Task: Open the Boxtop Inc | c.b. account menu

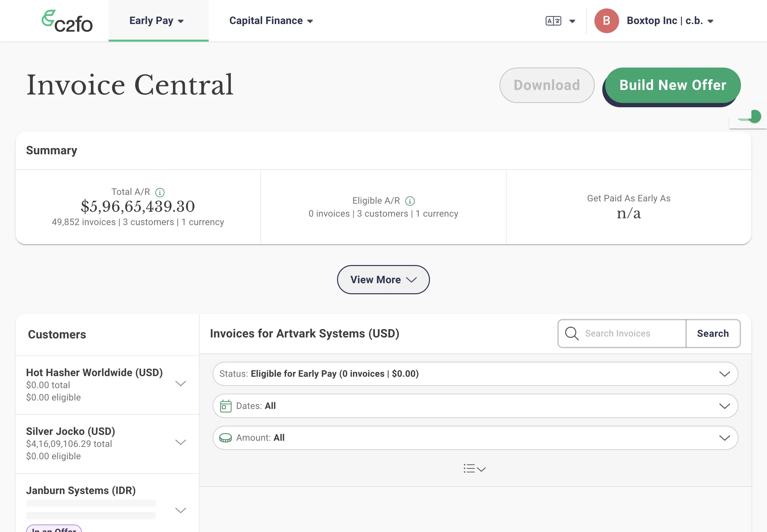Action: click(x=670, y=21)
